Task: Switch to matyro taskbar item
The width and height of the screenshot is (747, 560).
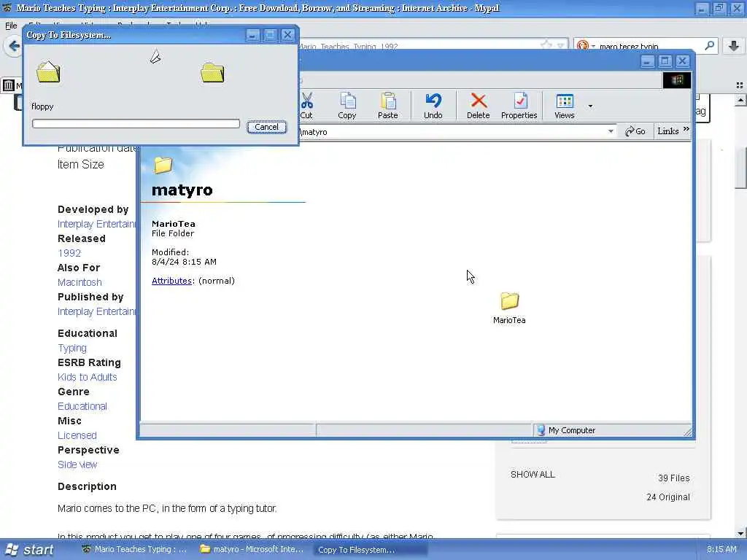Action: click(252, 549)
